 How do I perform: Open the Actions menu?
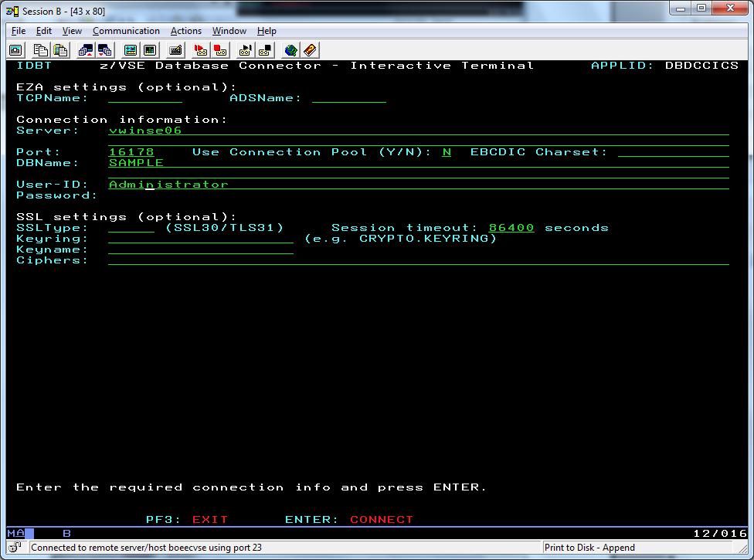[185, 31]
